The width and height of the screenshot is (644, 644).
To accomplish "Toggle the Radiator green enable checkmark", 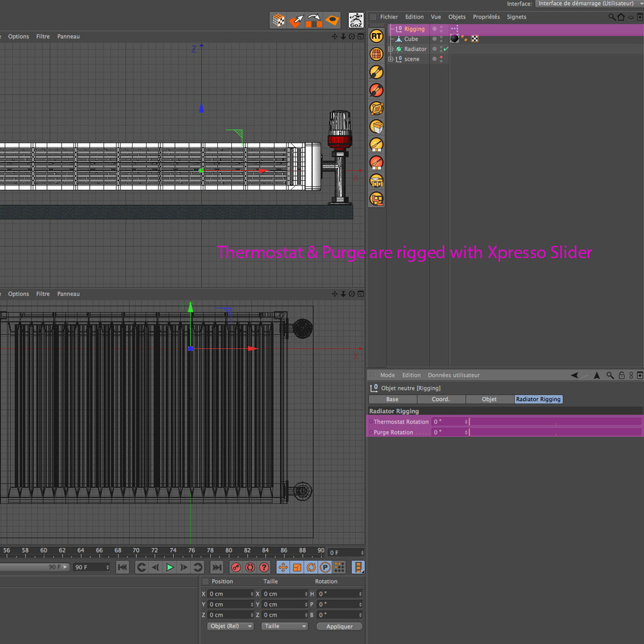I will click(x=446, y=49).
